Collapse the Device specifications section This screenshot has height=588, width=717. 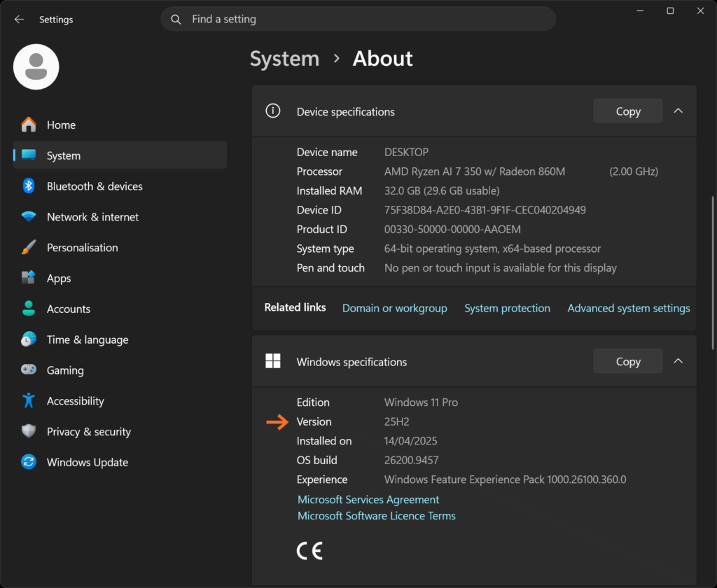tap(678, 111)
